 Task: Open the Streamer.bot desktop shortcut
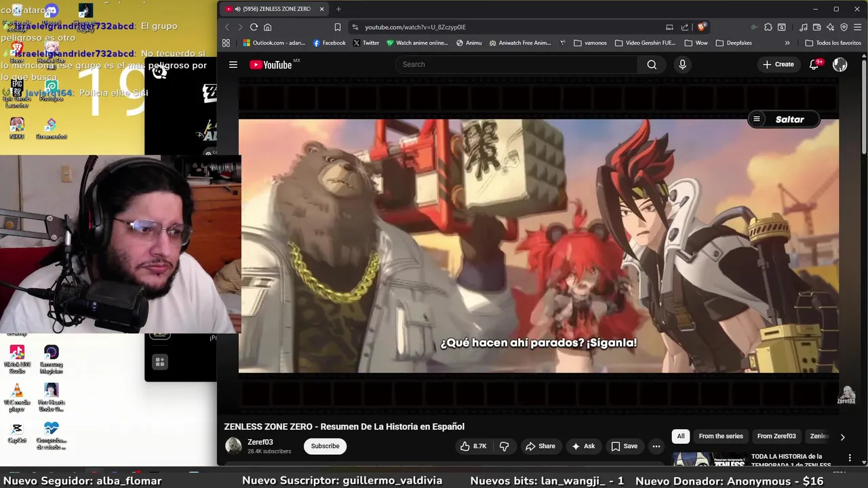[x=51, y=128]
